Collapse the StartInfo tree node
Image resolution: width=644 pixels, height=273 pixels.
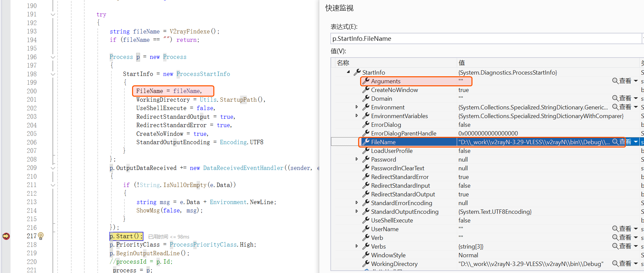[x=348, y=72]
